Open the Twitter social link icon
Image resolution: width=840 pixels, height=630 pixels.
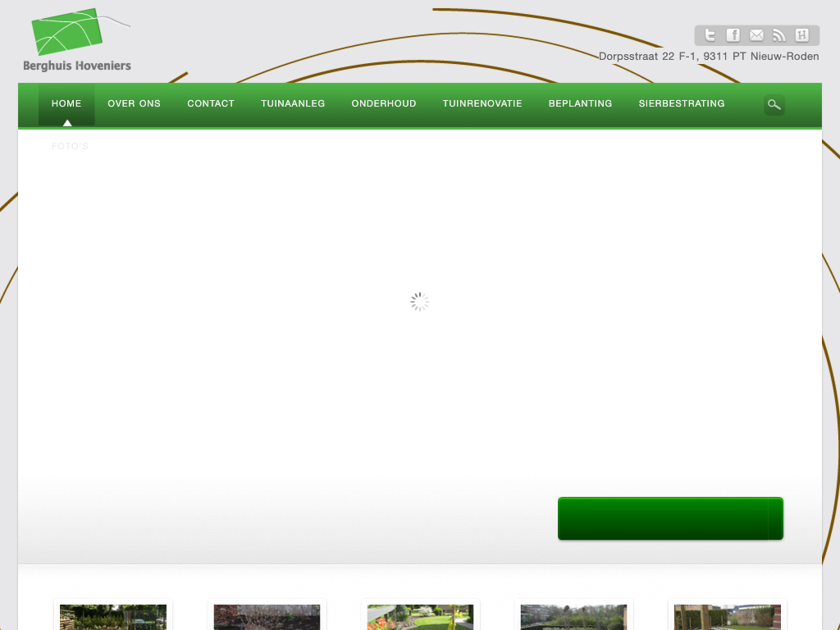coord(710,35)
